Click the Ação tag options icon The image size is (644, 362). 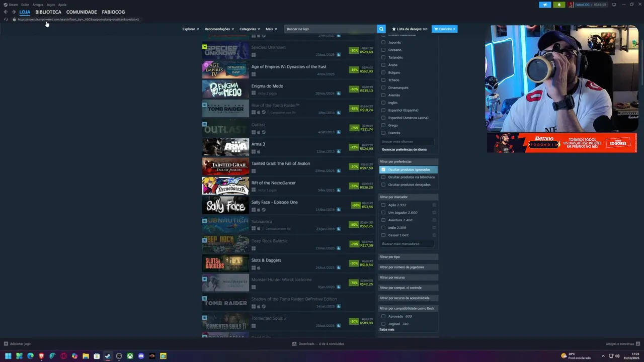[x=434, y=205]
